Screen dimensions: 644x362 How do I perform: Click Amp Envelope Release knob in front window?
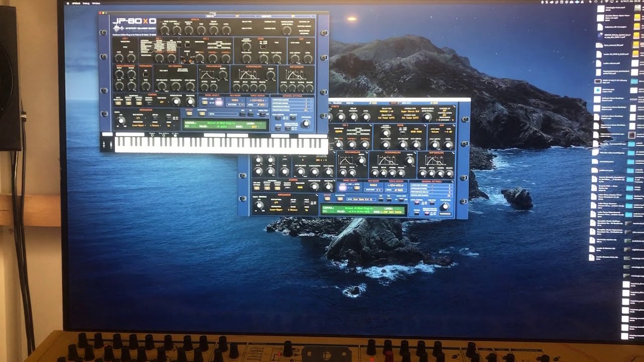[309, 88]
